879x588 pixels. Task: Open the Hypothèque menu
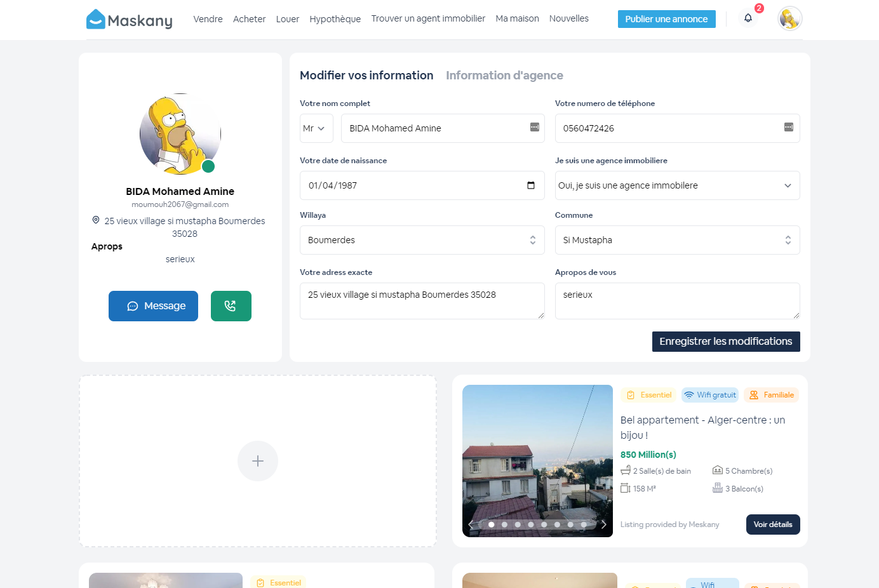[335, 19]
